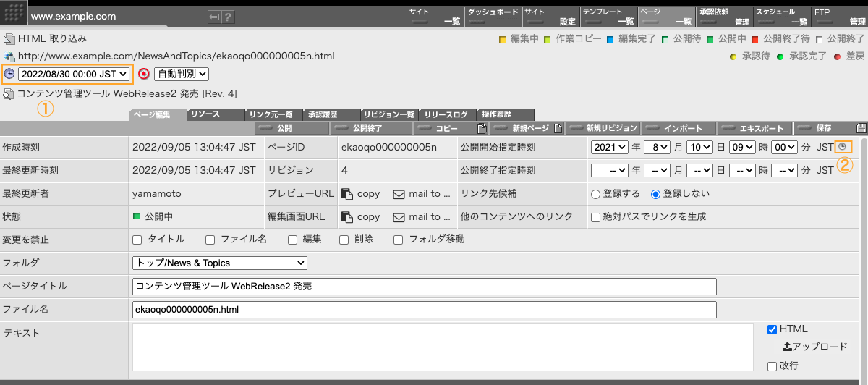Screen dimensions: 868x385
Task: Click the インポート button
Action: point(680,128)
